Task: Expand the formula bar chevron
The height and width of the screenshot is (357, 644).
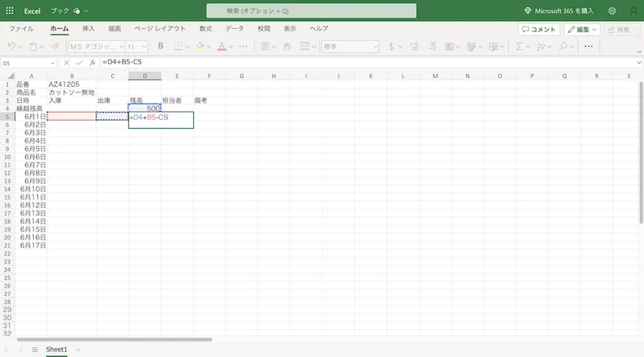Action: (x=639, y=63)
